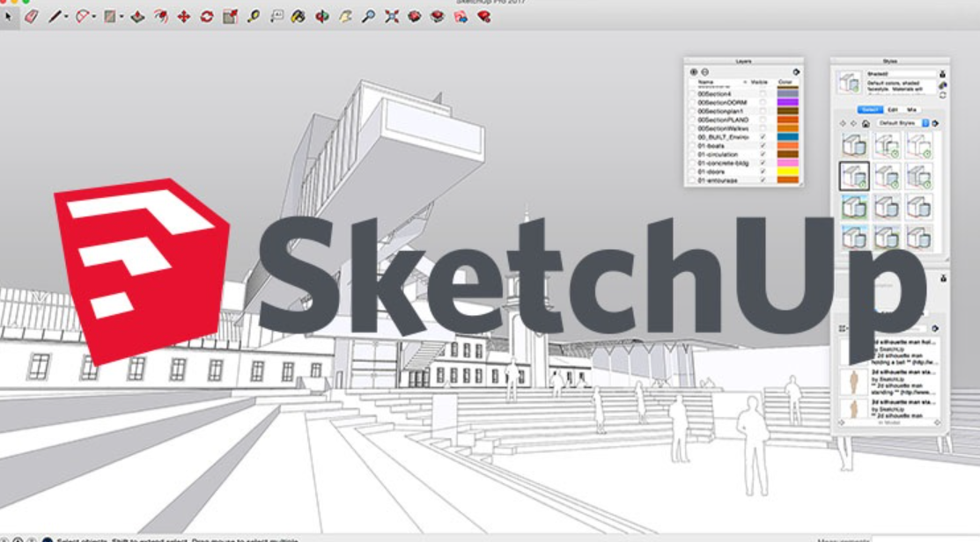
Task: Click the style preview thumbnail beside name
Action: tap(850, 83)
